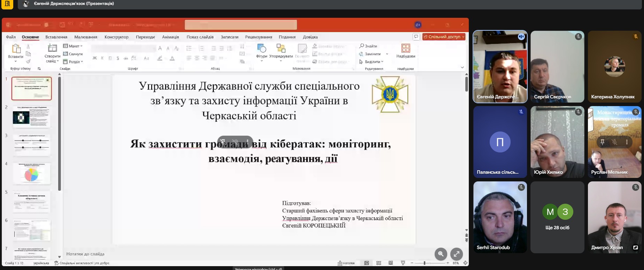Toggle the Нотатки notes pane

click(x=346, y=263)
